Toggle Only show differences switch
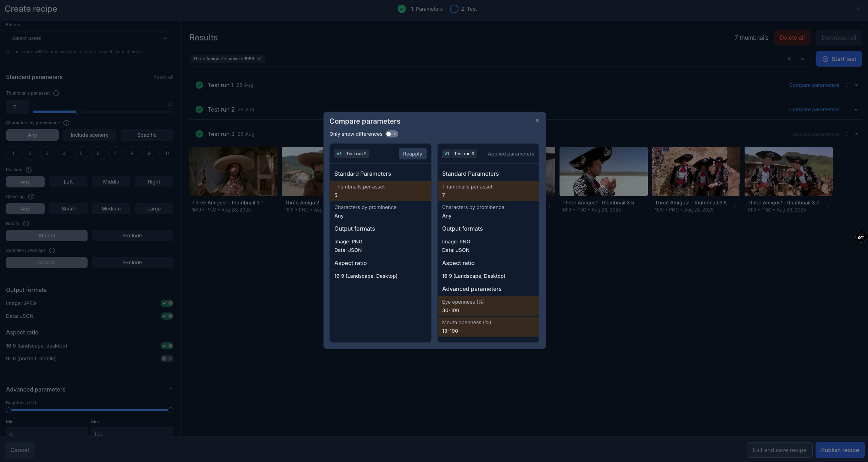Screen dimensions: 868x462 392,134
